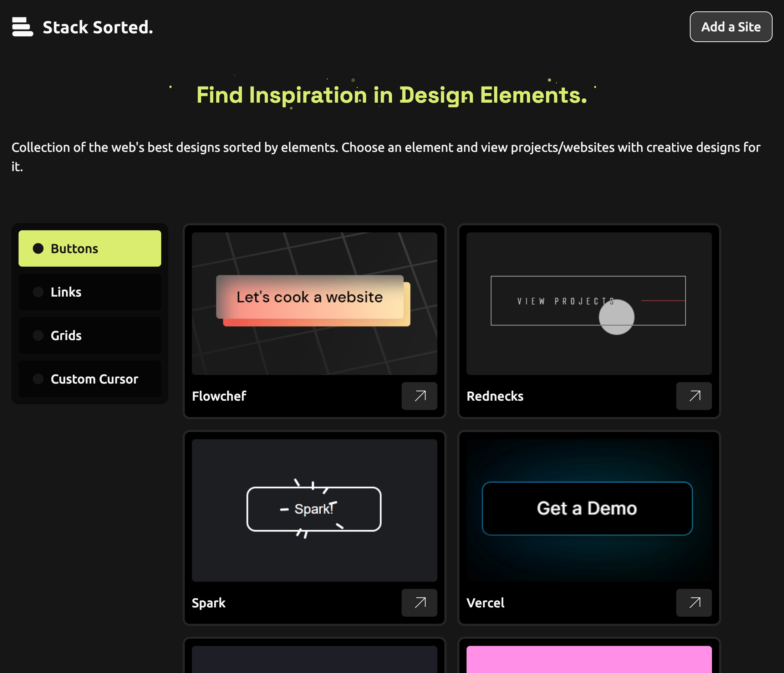Click the Spark card title

point(209,603)
